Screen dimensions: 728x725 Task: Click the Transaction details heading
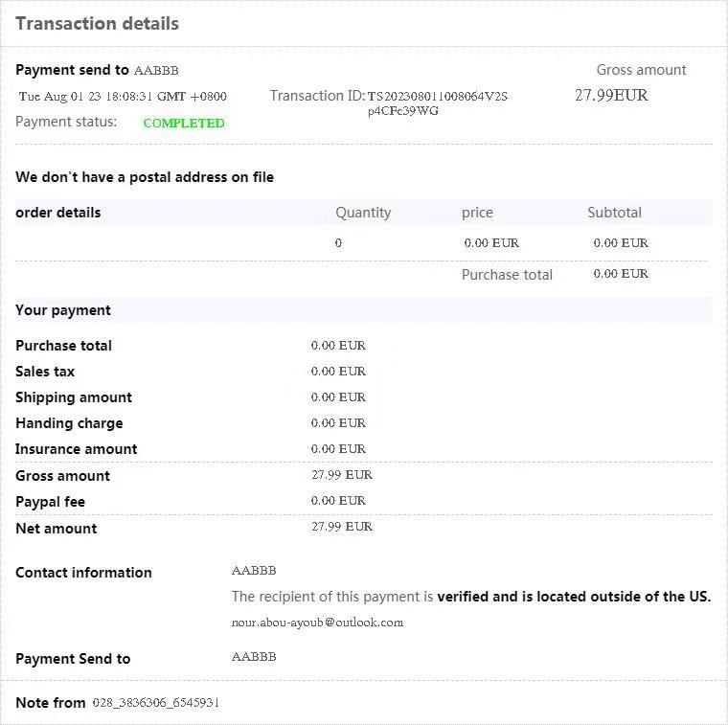[97, 24]
